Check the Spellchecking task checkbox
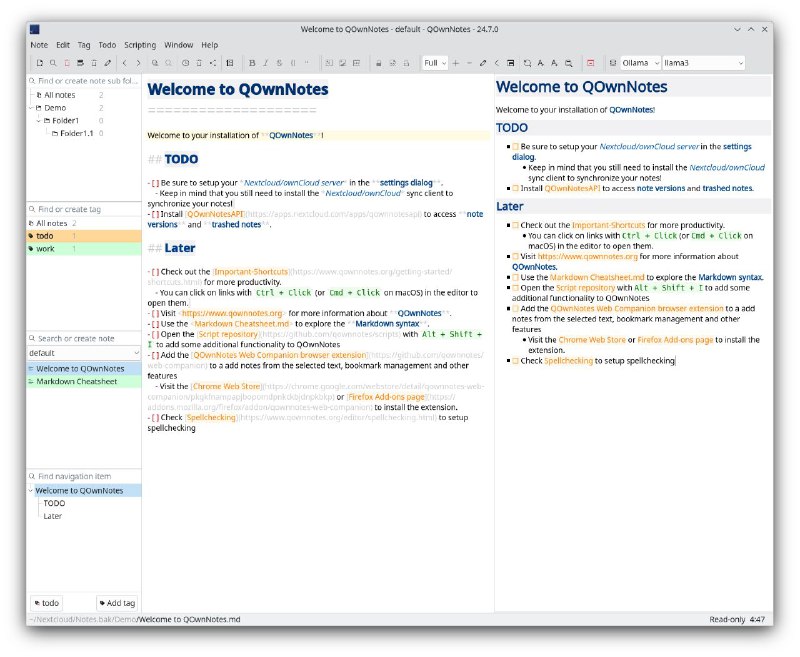The image size is (800, 657). click(514, 361)
